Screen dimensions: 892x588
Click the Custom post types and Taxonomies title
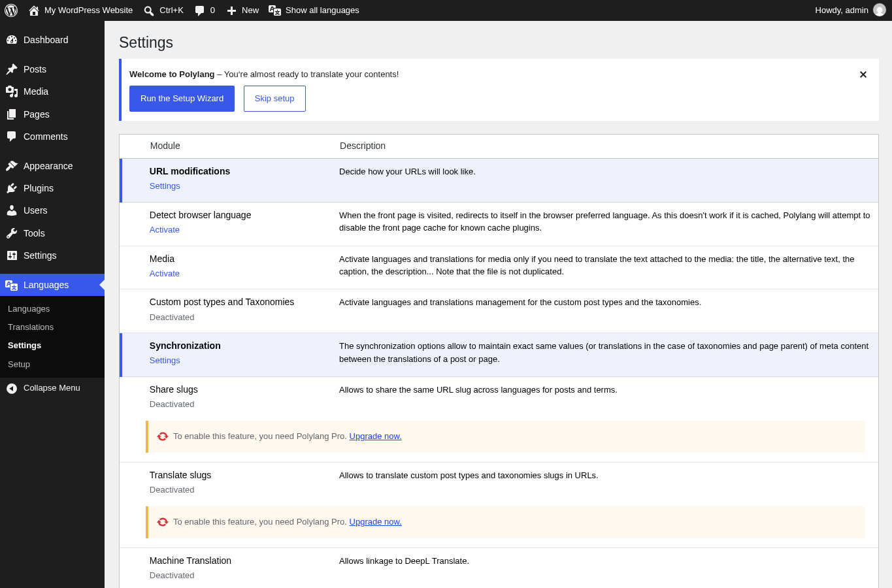[x=222, y=302]
